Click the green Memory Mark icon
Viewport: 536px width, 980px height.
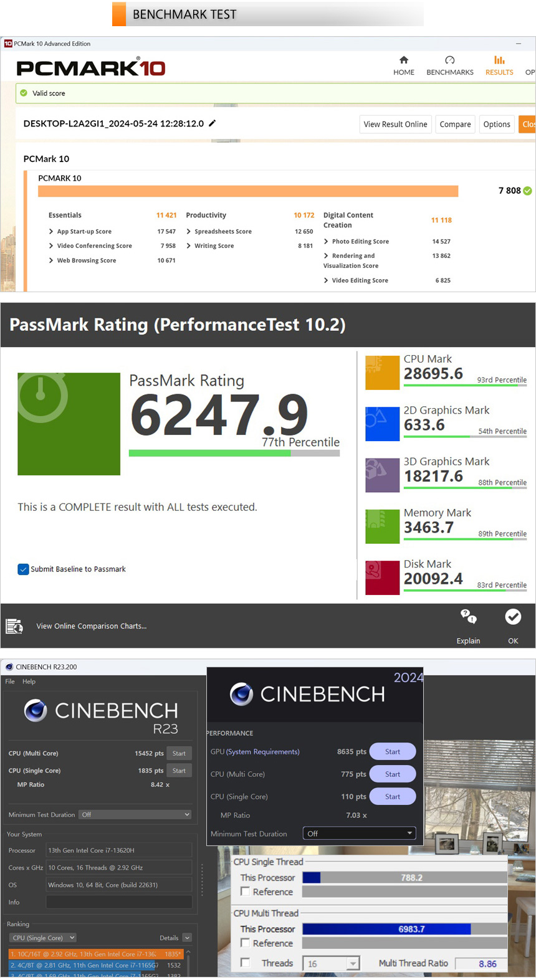(x=382, y=526)
